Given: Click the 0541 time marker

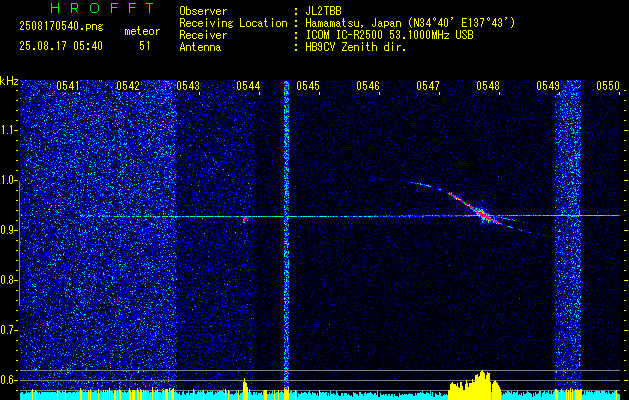Looking at the screenshot, I should tap(67, 85).
